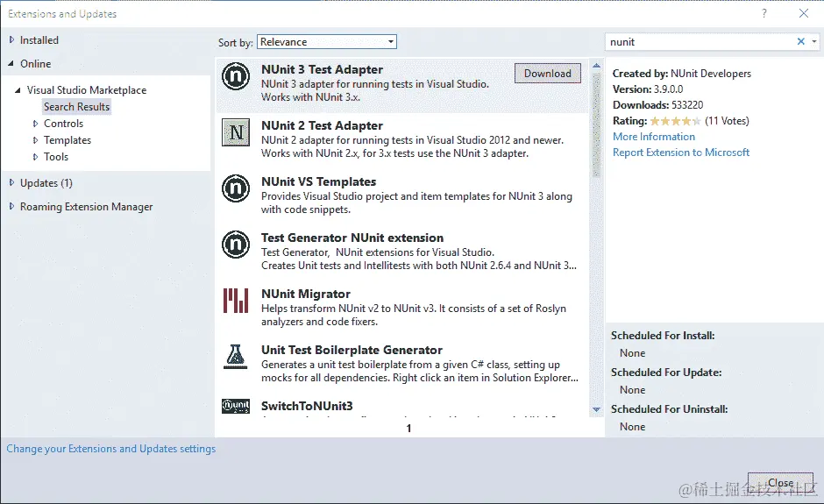Click the results list scroll up arrow

[596, 66]
